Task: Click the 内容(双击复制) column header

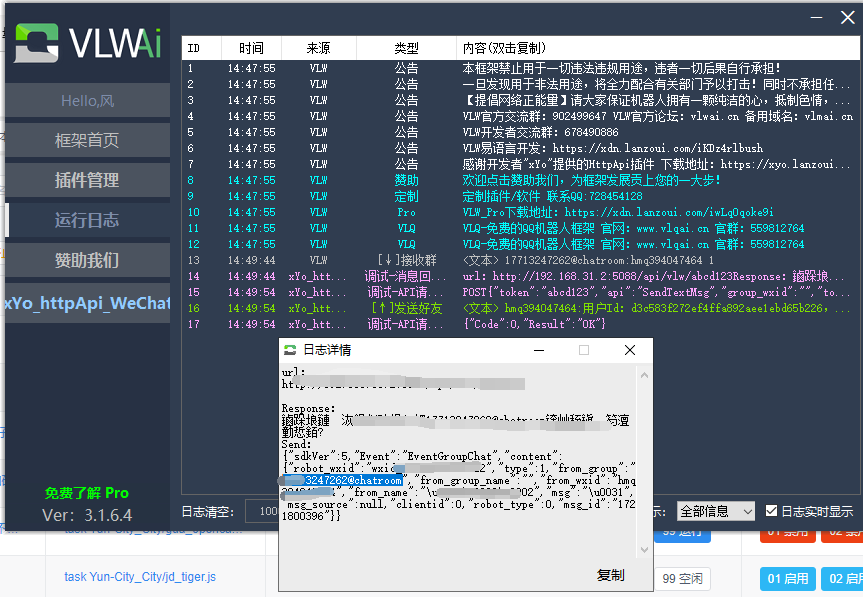Action: point(658,48)
